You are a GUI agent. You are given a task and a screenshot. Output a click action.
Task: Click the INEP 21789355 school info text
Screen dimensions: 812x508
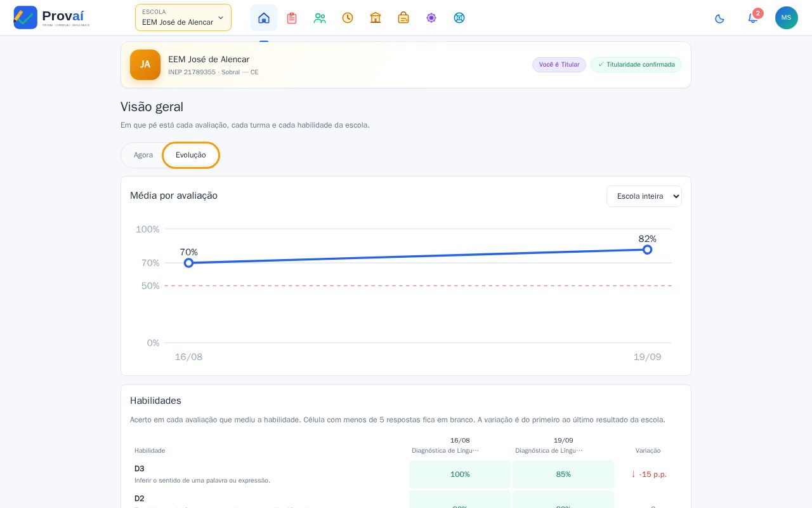(x=213, y=72)
